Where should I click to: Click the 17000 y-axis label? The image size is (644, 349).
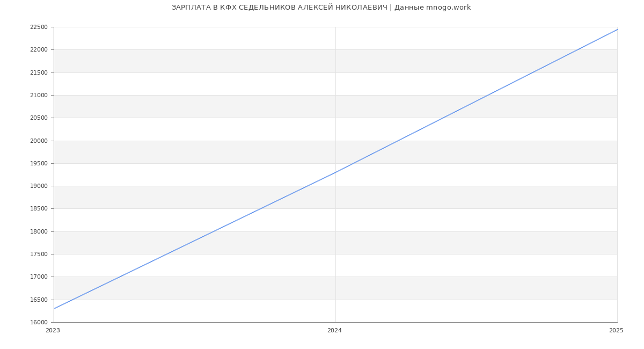tap(39, 277)
